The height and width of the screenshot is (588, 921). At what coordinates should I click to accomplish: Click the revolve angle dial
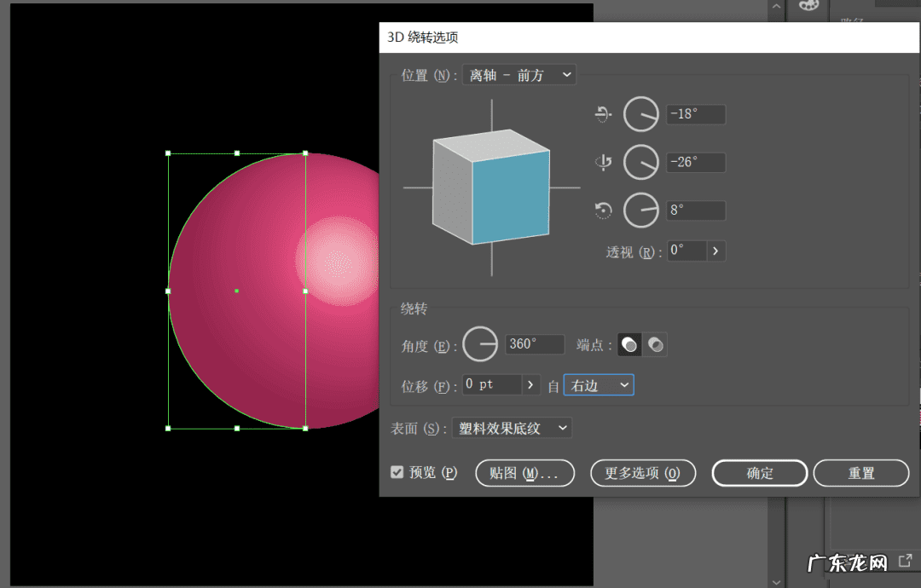click(x=480, y=344)
